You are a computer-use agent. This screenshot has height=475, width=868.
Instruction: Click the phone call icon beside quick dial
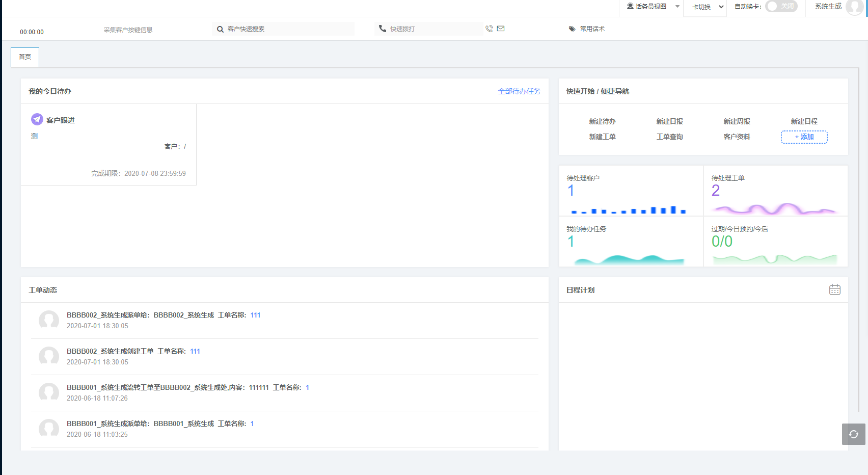(489, 29)
